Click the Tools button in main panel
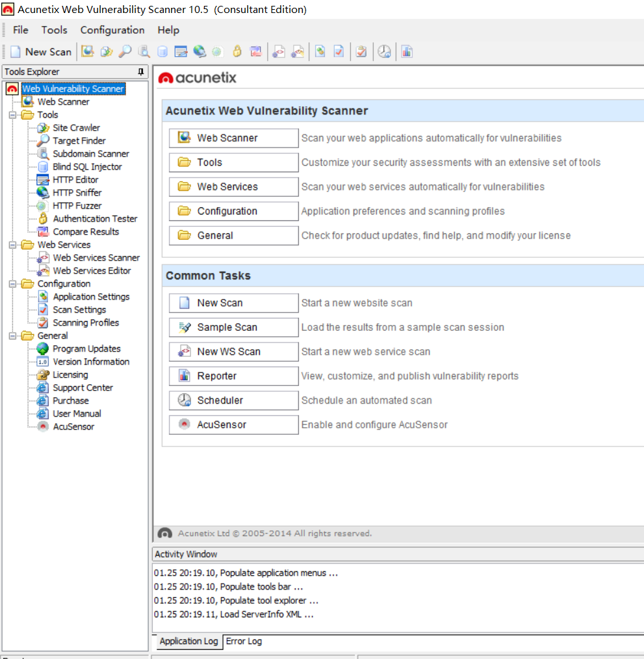This screenshot has height=659, width=644. pos(234,162)
